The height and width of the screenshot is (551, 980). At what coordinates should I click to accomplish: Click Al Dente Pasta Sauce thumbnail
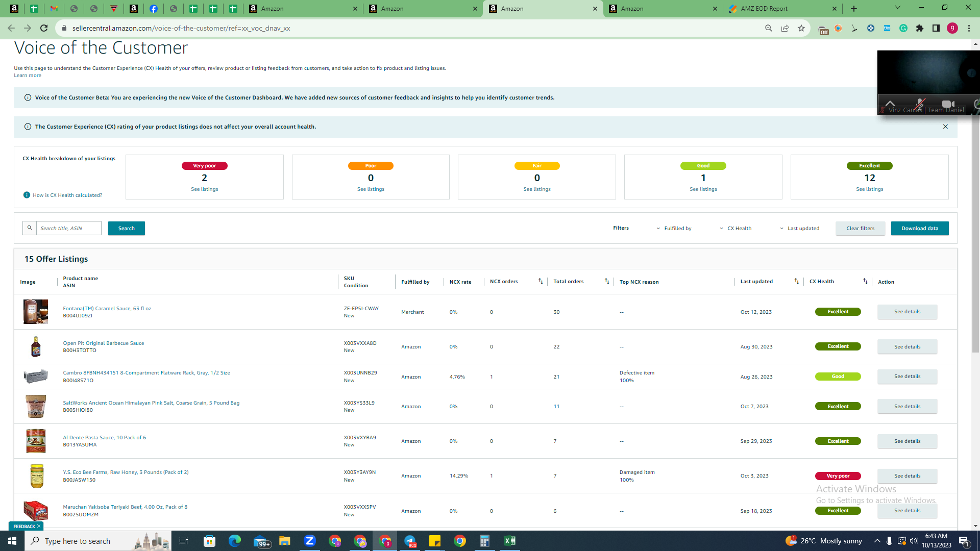coord(36,441)
